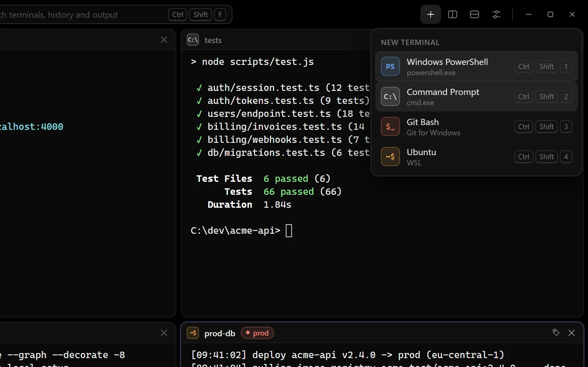Click the Command Prompt C:\ menu icon
This screenshot has height=367, width=588.
tap(390, 96)
